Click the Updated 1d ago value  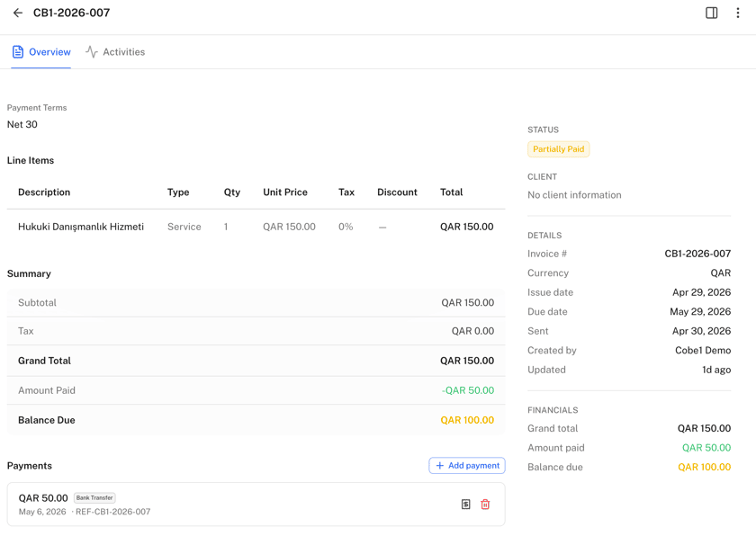(x=716, y=370)
